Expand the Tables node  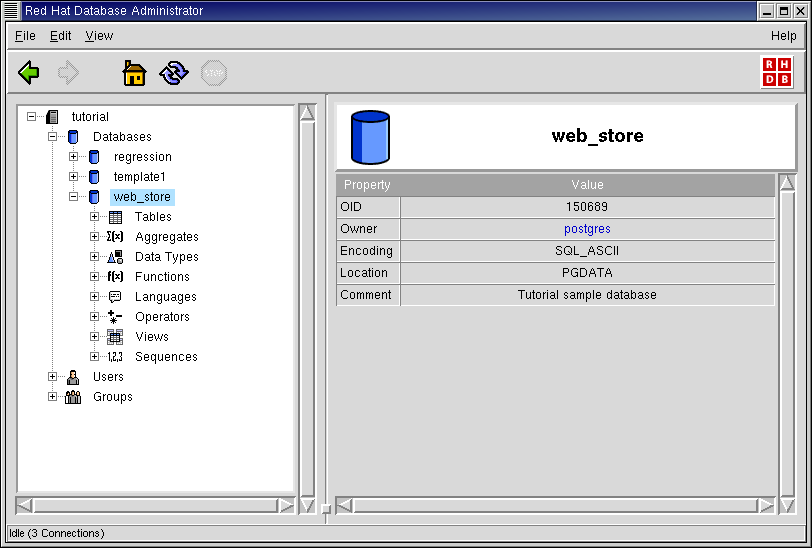pyautogui.click(x=94, y=217)
